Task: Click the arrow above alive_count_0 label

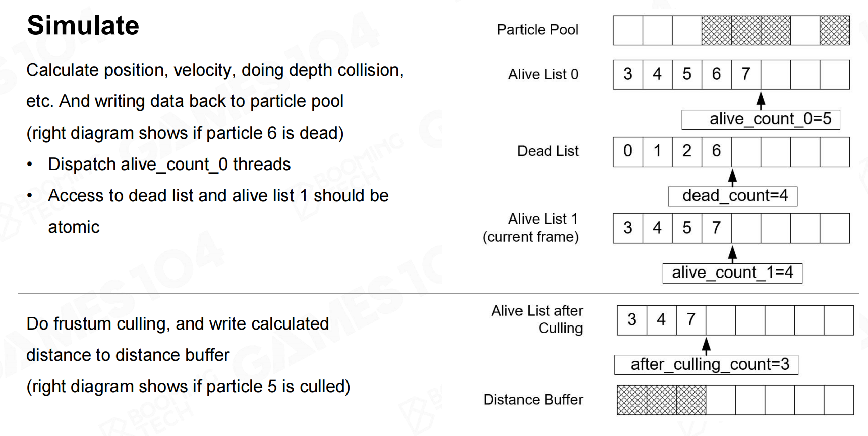Action: pyautogui.click(x=761, y=100)
